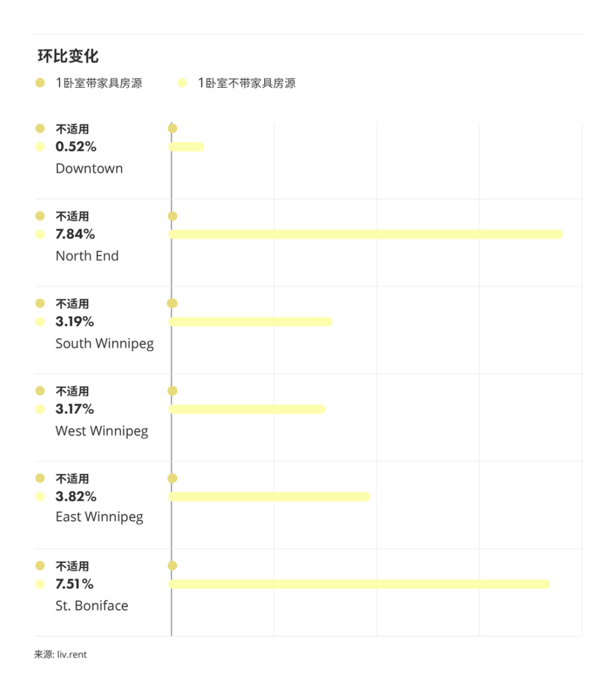Click the East Winnipeg 3.82% bar
The width and height of the screenshot is (616, 676).
pyautogui.click(x=269, y=496)
